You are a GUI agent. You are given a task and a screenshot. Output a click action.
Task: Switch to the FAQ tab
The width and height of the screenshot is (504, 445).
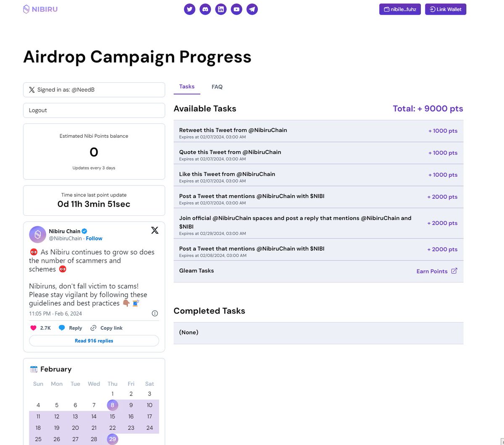click(217, 87)
